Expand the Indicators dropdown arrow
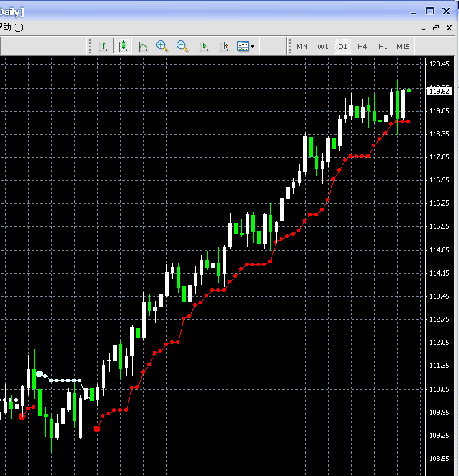 253,46
